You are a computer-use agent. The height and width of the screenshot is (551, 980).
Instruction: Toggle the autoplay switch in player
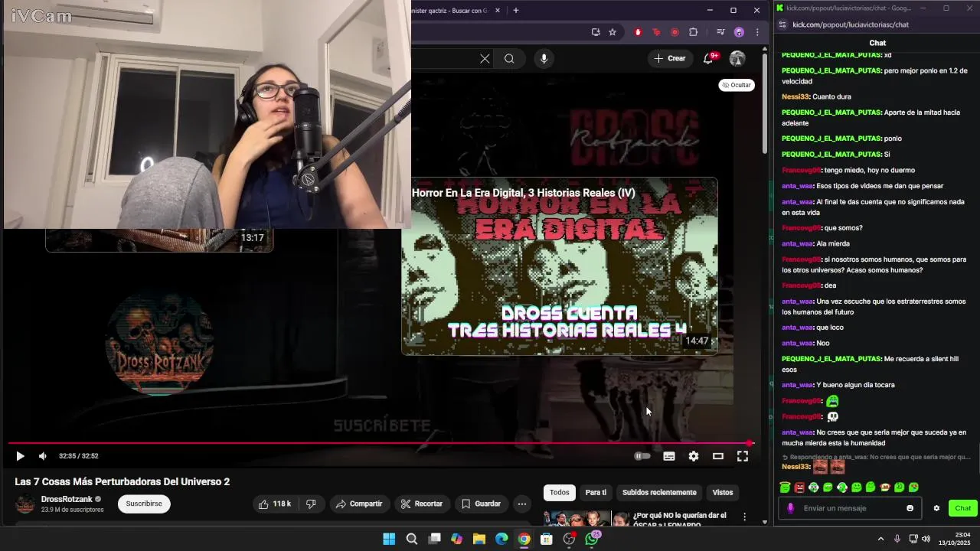coord(642,456)
